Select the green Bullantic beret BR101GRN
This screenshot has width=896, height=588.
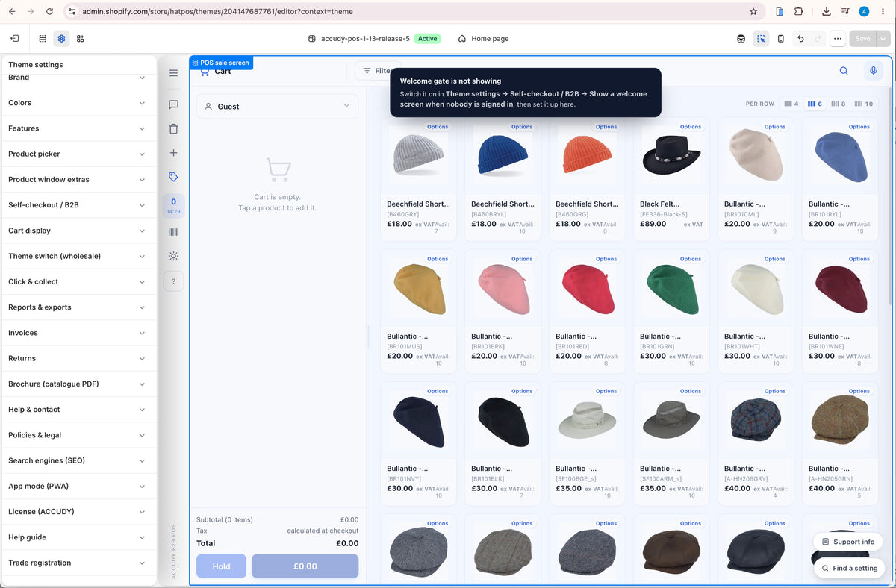(672, 311)
